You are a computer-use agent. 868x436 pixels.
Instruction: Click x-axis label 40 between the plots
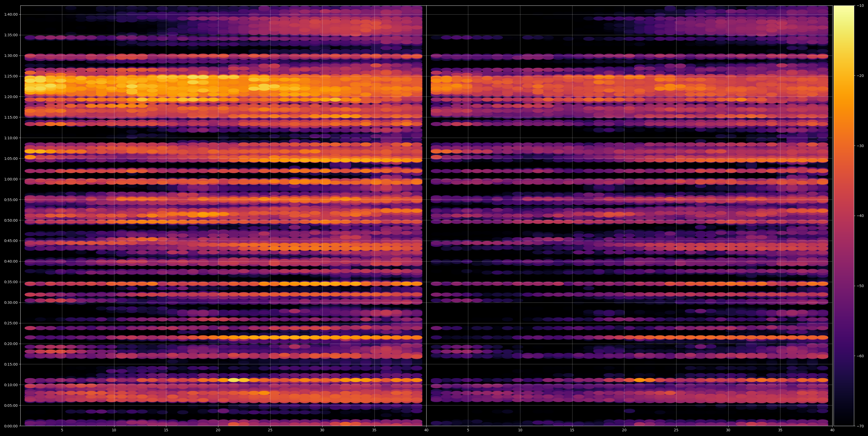click(x=426, y=430)
